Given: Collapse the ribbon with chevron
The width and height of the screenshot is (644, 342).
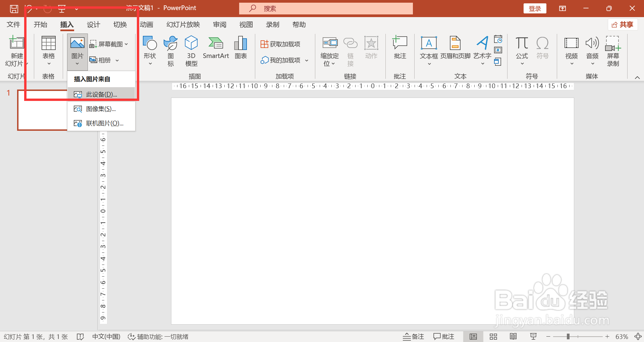Looking at the screenshot, I should pyautogui.click(x=637, y=77).
